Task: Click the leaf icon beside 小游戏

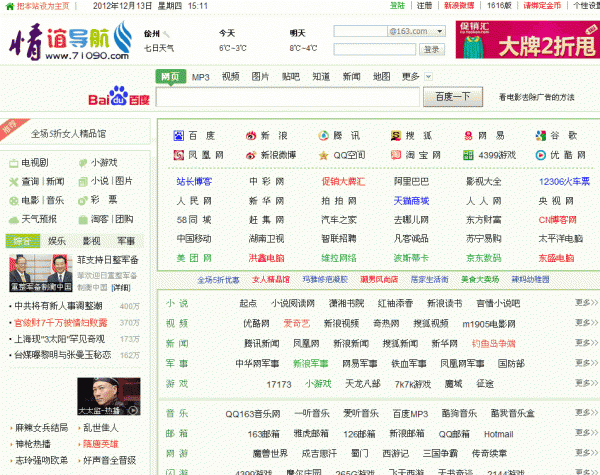Action: click(83, 163)
